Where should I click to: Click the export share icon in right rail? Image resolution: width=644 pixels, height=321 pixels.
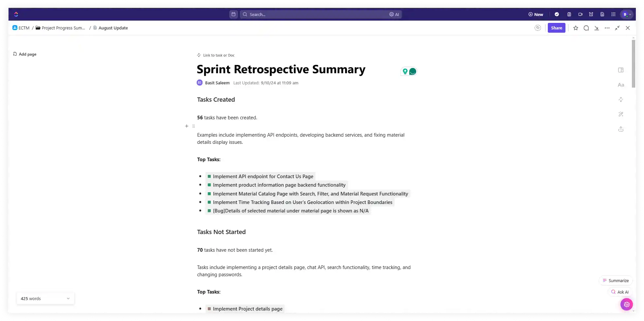(621, 129)
